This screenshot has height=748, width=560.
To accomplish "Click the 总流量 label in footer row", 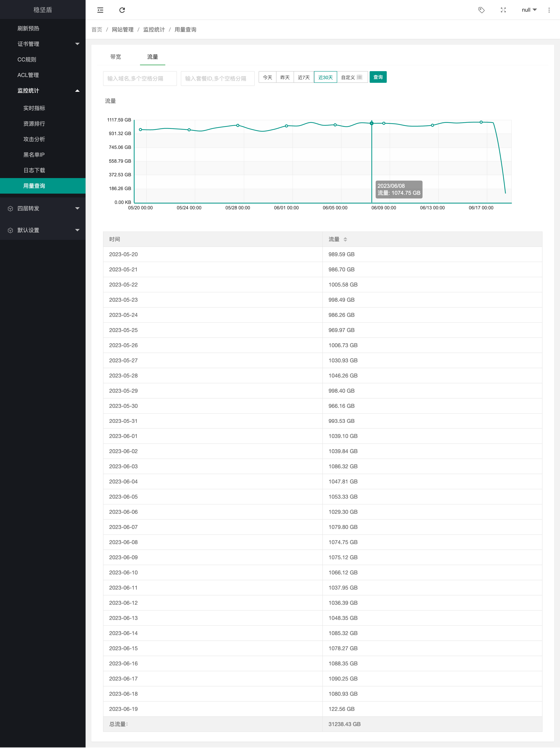I will pyautogui.click(x=118, y=724).
